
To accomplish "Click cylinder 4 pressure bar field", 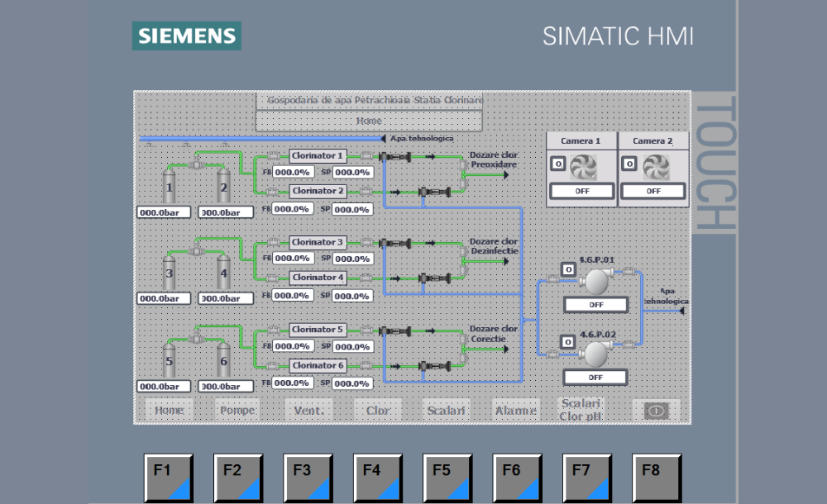I will pos(226,298).
